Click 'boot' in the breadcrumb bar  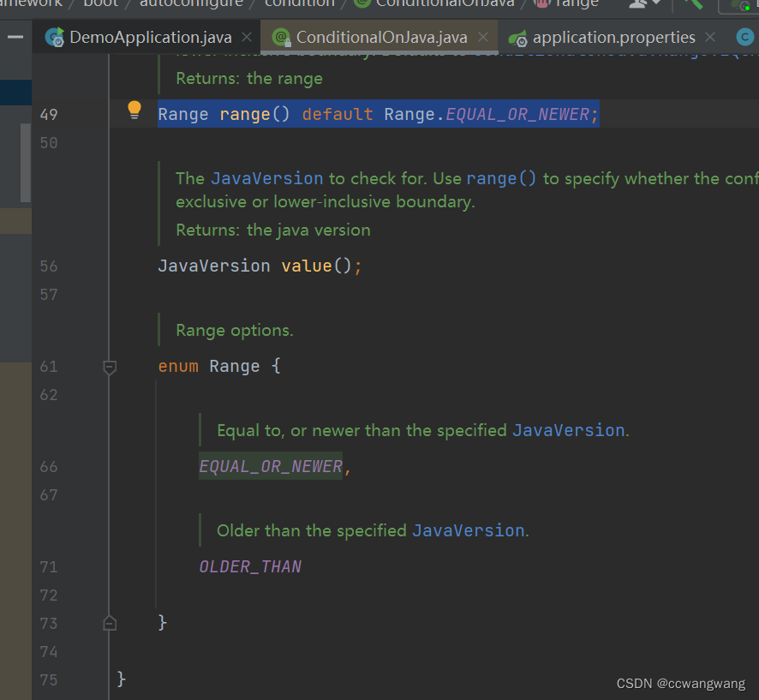pyautogui.click(x=101, y=3)
